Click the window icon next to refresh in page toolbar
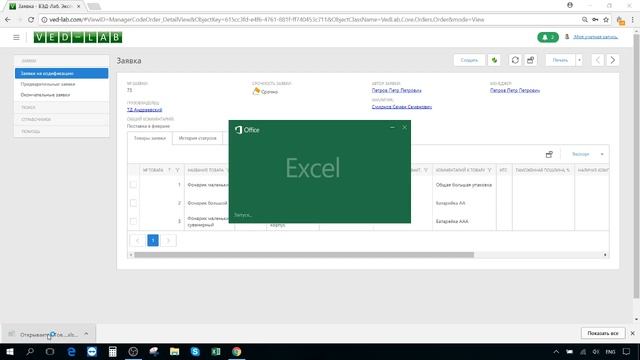Viewport: 640px width, 360px height. tap(531, 60)
